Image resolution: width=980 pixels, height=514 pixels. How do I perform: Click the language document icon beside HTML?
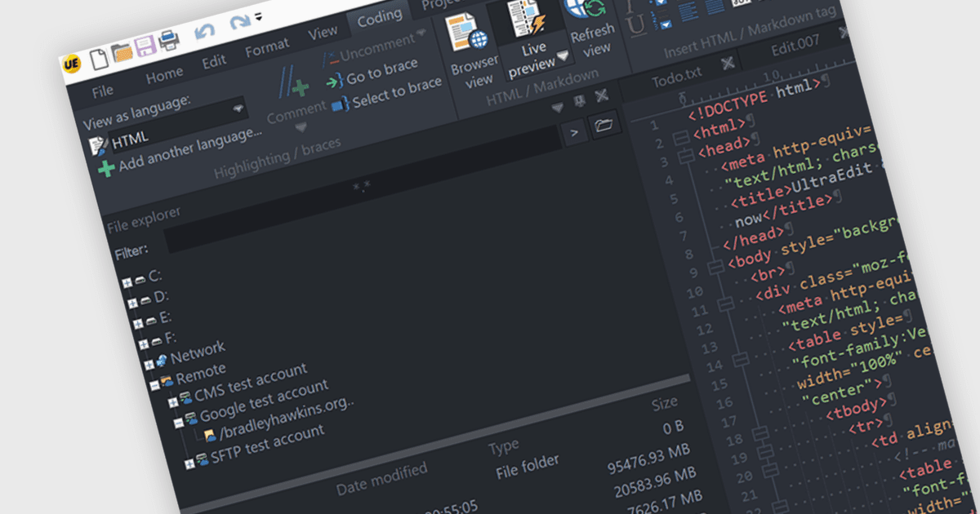(98, 146)
